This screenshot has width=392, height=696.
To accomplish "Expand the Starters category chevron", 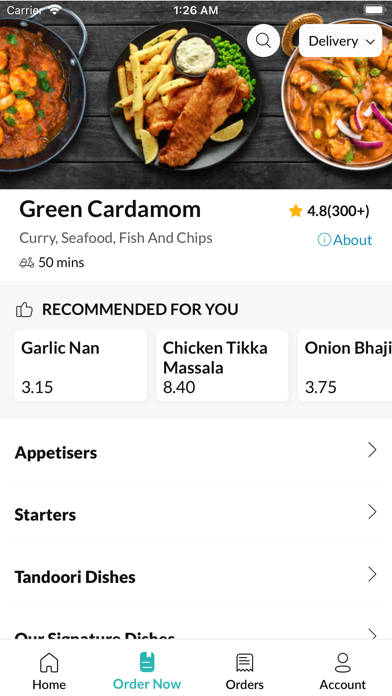I will point(372,512).
